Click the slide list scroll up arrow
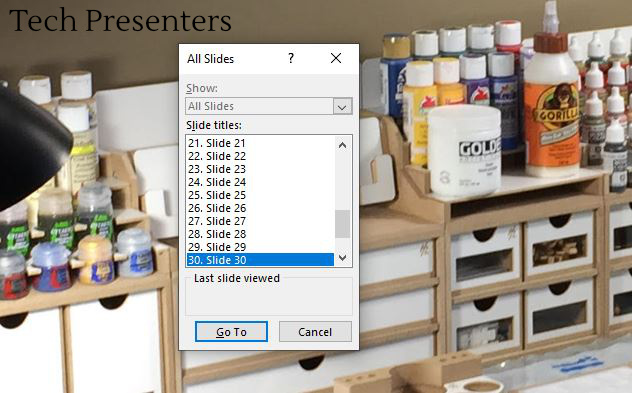This screenshot has height=393, width=632. [342, 145]
